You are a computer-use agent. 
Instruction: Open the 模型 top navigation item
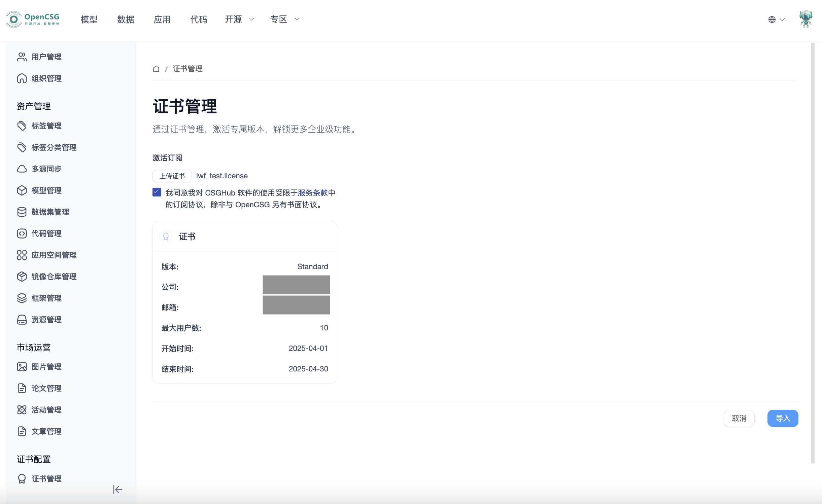89,20
